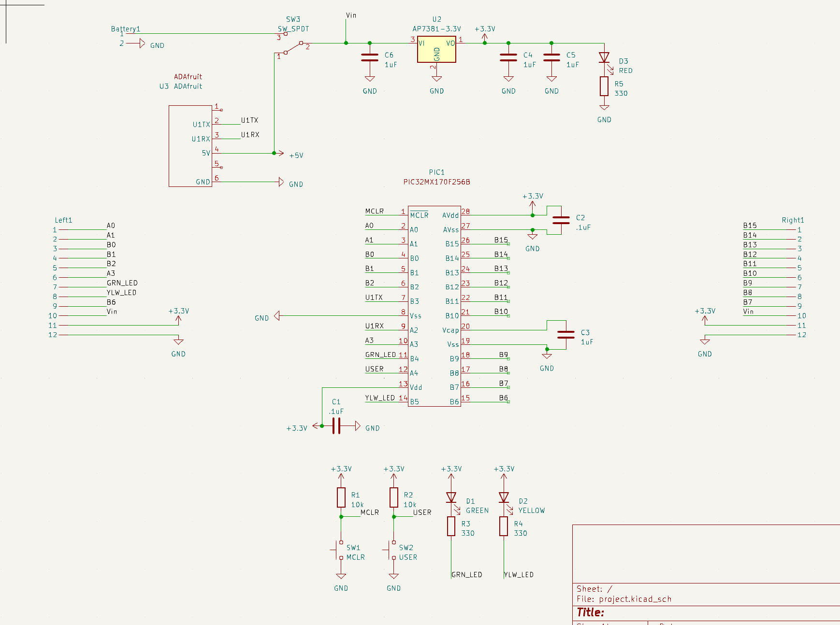Select the R2 10k resistor symbol
Screen dimensions: 840x625
pyautogui.click(x=394, y=497)
